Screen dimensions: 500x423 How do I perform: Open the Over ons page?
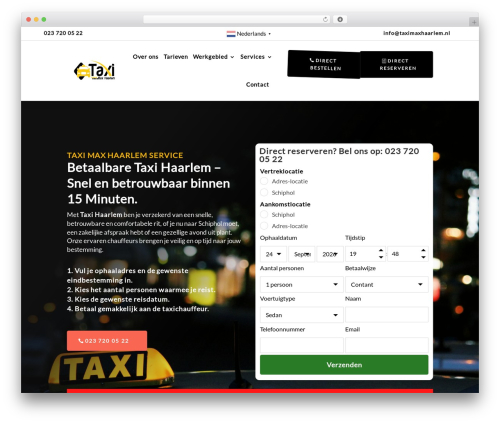pyautogui.click(x=145, y=57)
